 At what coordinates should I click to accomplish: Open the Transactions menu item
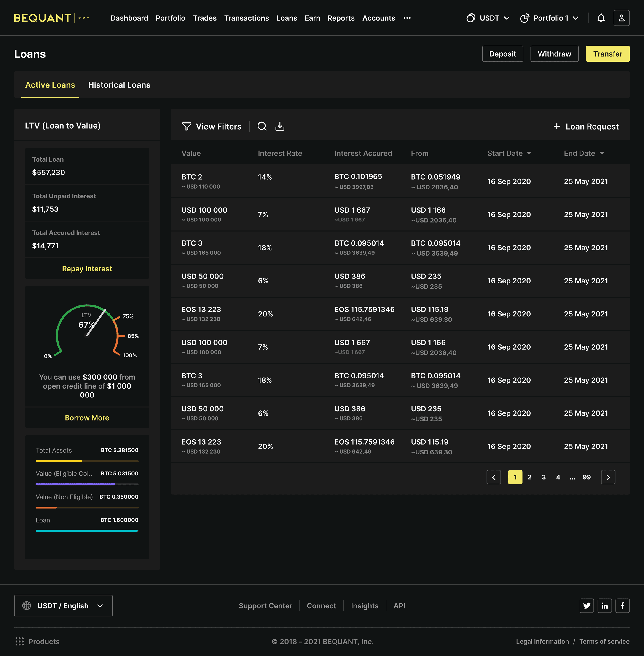click(246, 18)
